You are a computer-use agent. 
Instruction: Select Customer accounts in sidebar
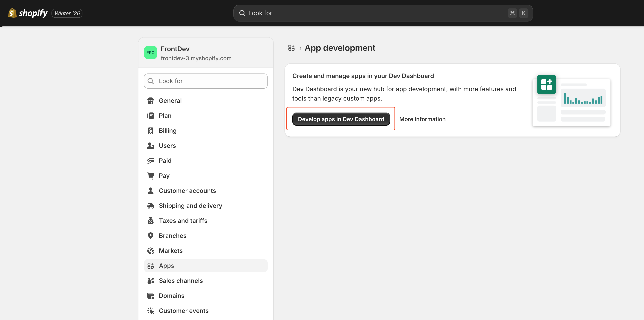click(x=187, y=191)
